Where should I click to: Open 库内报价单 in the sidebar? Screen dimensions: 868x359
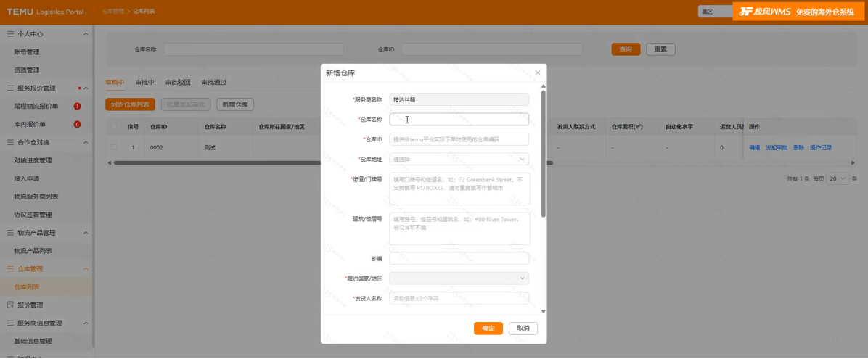(x=30, y=124)
